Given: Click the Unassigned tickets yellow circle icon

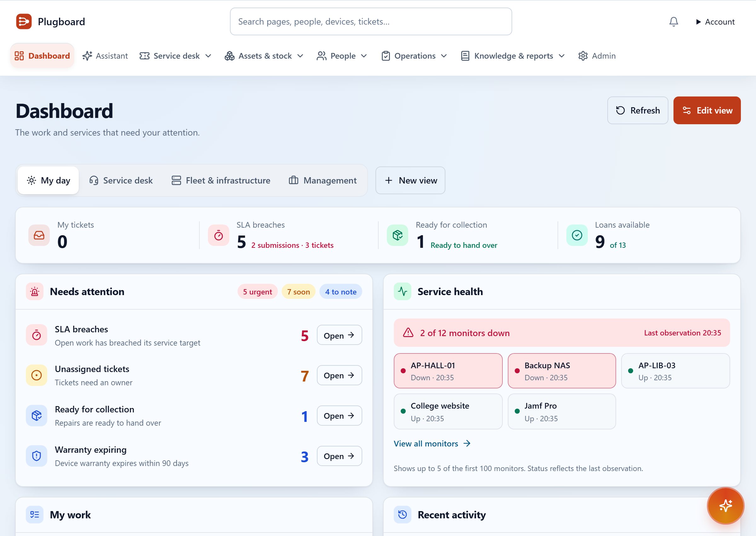Looking at the screenshot, I should [x=36, y=375].
